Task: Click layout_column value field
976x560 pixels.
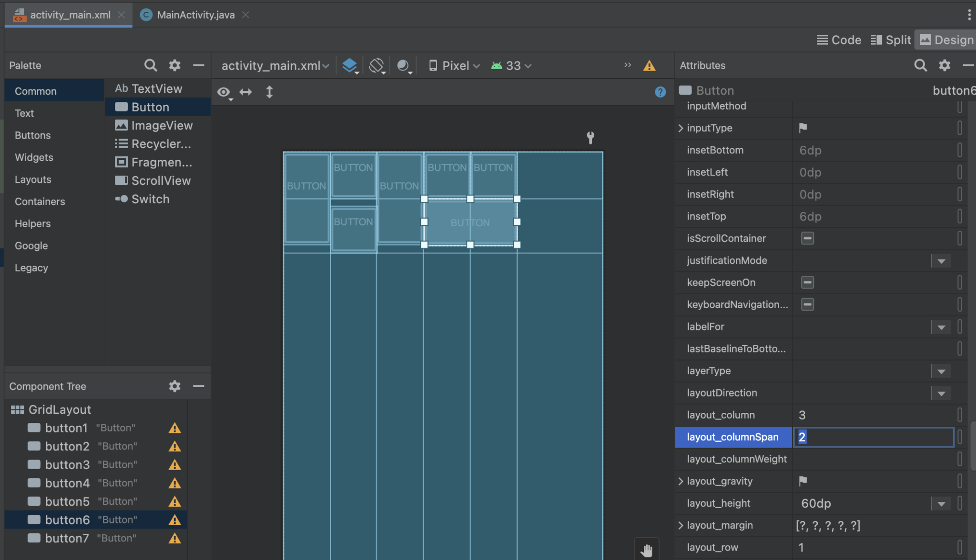Action: (874, 415)
